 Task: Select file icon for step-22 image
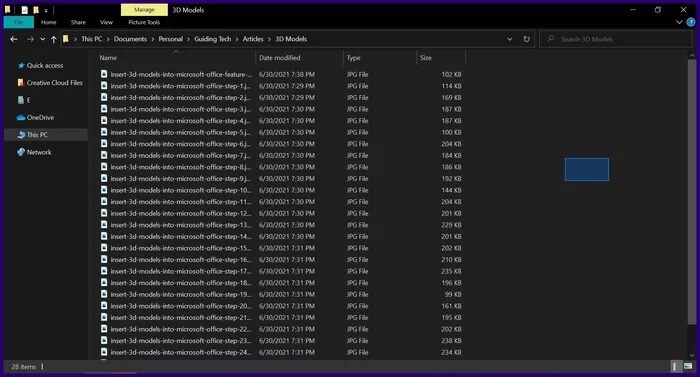(x=104, y=329)
